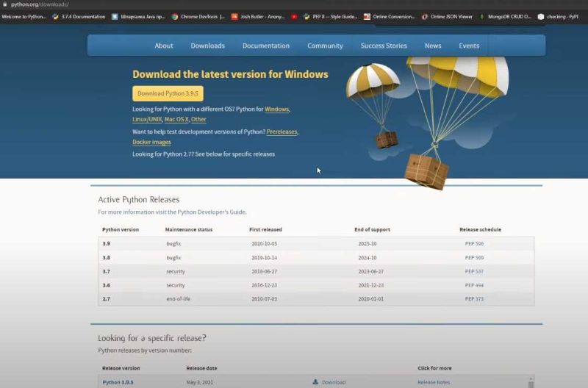
Task: Open the Documentation menu
Action: click(266, 46)
